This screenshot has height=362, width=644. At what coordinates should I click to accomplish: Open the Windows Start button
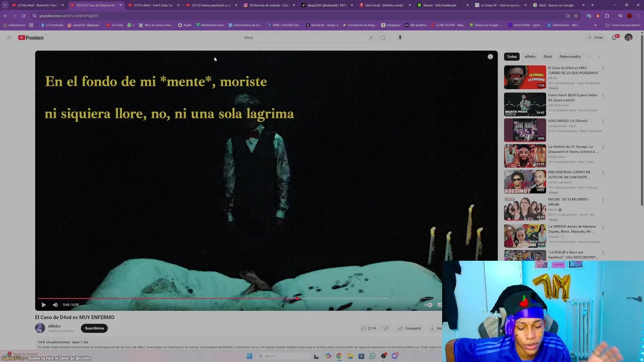pyautogui.click(x=249, y=356)
